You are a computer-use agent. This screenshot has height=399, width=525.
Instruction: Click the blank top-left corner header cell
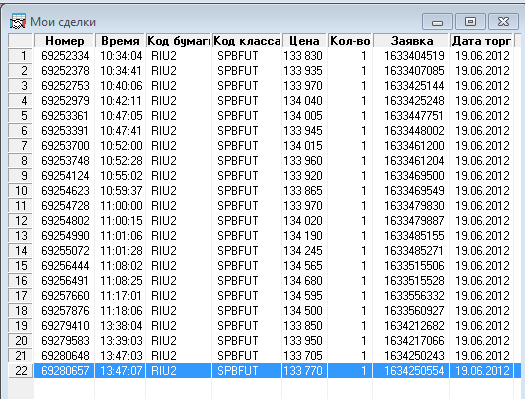tap(21, 41)
